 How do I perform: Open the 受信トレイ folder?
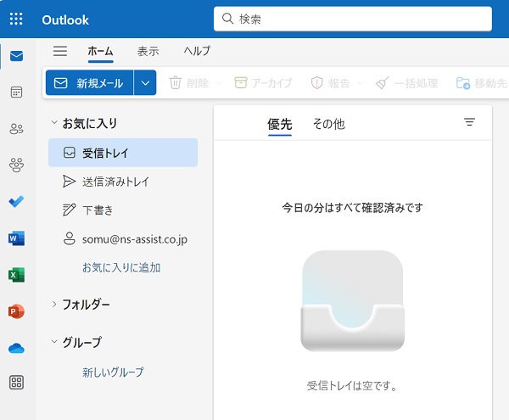coord(123,153)
